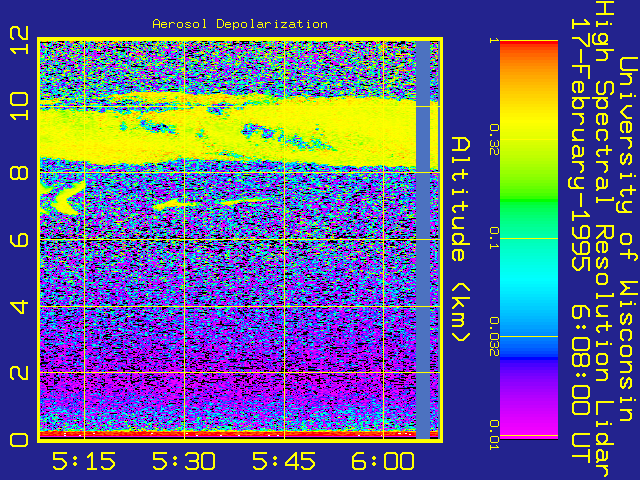Screen dimensions: 640x480
Task: Click the color scale label 0.32
Action: coord(494,140)
